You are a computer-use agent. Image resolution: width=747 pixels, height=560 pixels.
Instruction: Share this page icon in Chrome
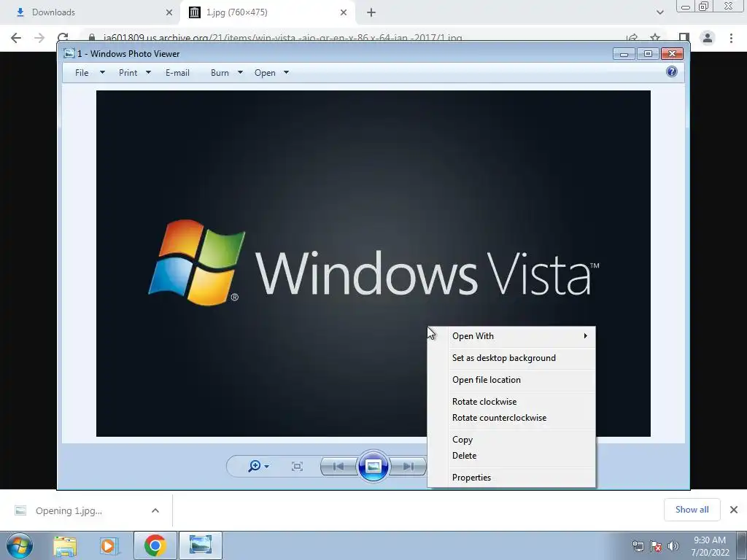point(632,38)
